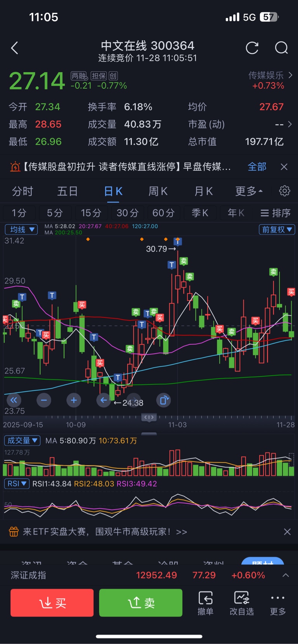298x644 pixels.
Task: Switch to 周K chart tab
Action: point(158,191)
